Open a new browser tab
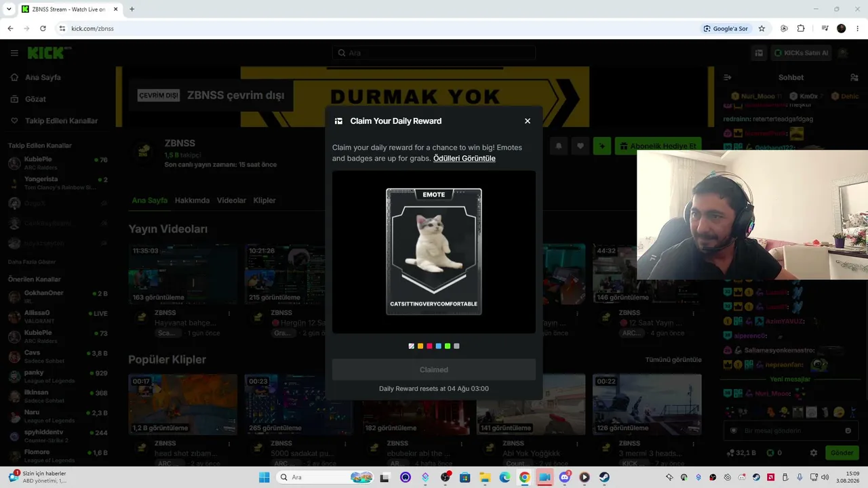Viewport: 868px width, 488px height. (x=132, y=9)
